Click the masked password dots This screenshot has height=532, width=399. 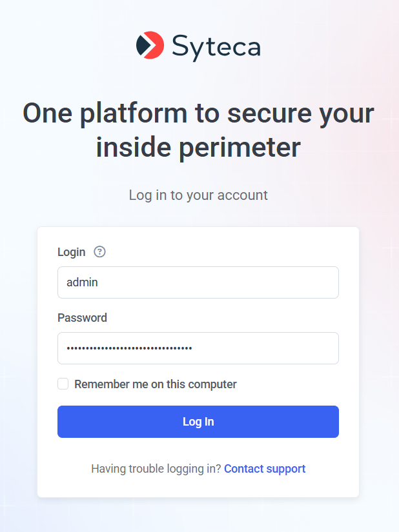[x=130, y=349]
